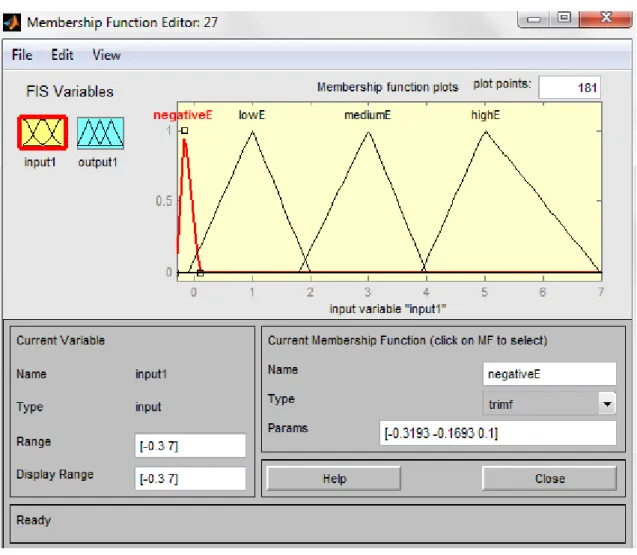Click the input1 label under the icon
Image resolution: width=637 pixels, height=555 pixels.
pos(40,162)
